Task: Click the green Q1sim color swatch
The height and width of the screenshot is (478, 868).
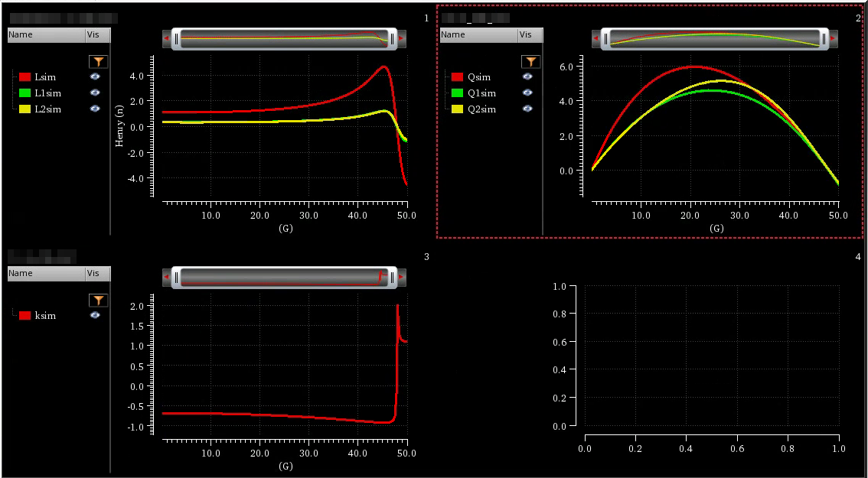Action: 457,93
